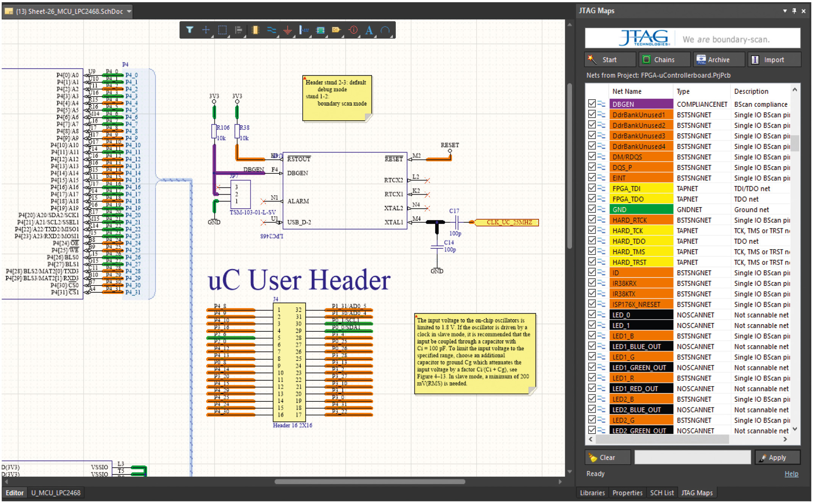Open the schematic document tab dropdown arrow

129,11
